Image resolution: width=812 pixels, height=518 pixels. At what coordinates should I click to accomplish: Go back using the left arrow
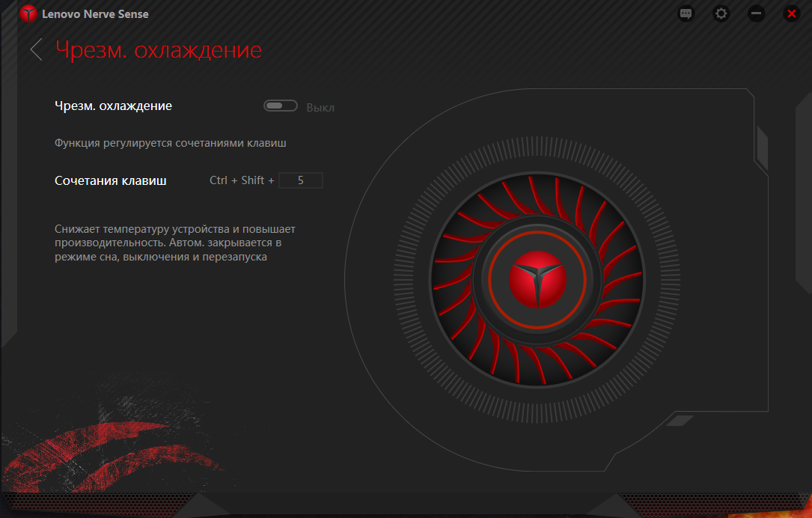coord(36,49)
